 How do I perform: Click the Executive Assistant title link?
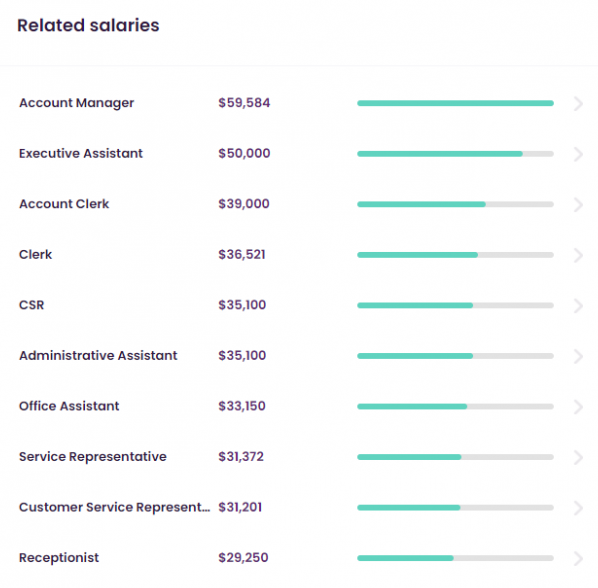pos(81,153)
